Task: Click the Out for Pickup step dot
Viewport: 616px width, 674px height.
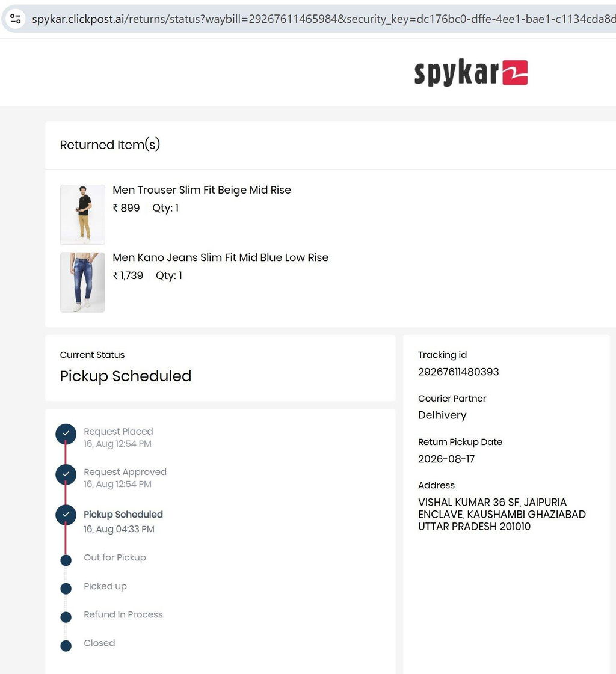Action: [66, 560]
